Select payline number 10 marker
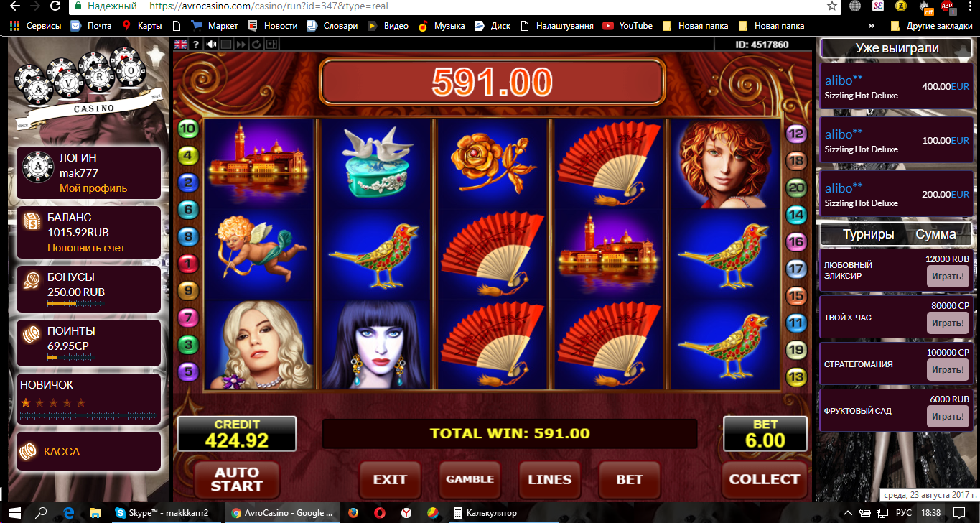Screen dimensions: 980x523 [x=188, y=129]
